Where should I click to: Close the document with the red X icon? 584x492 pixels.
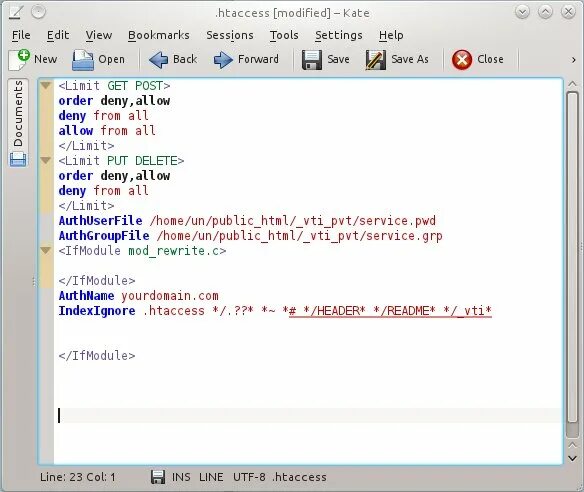[462, 60]
